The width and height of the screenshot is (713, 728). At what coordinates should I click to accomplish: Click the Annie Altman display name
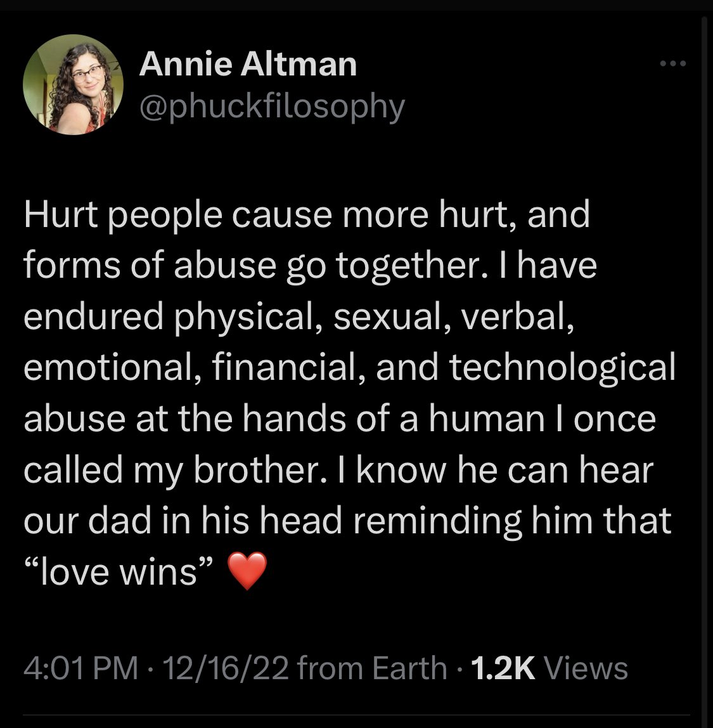[248, 64]
